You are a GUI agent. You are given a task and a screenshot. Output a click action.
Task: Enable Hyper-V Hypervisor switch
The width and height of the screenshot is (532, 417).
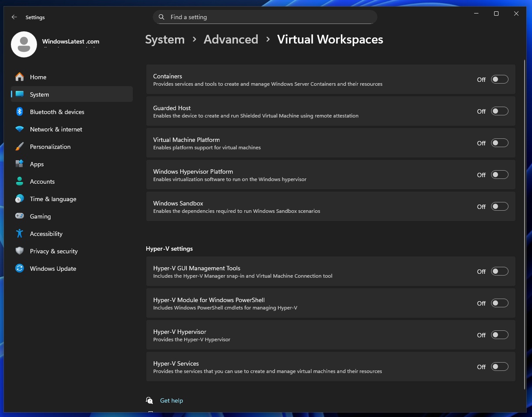click(x=499, y=335)
